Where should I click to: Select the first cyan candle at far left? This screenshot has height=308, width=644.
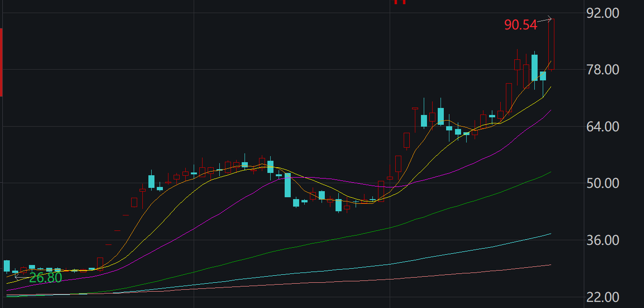point(7,266)
